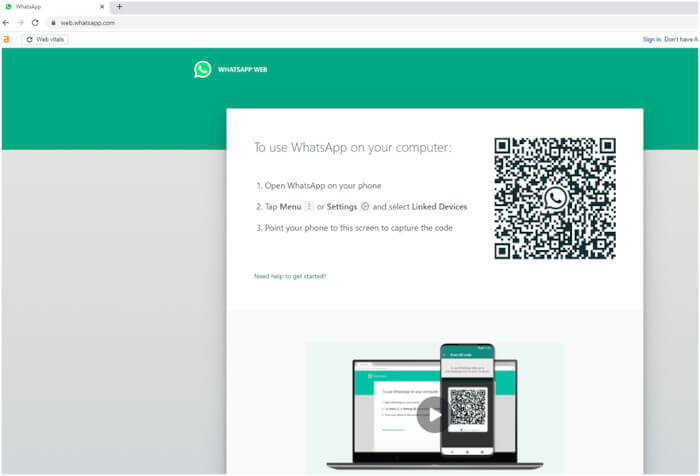700x476 pixels.
Task: Click 'Open WhatsApp on your phone' step
Action: pos(319,186)
